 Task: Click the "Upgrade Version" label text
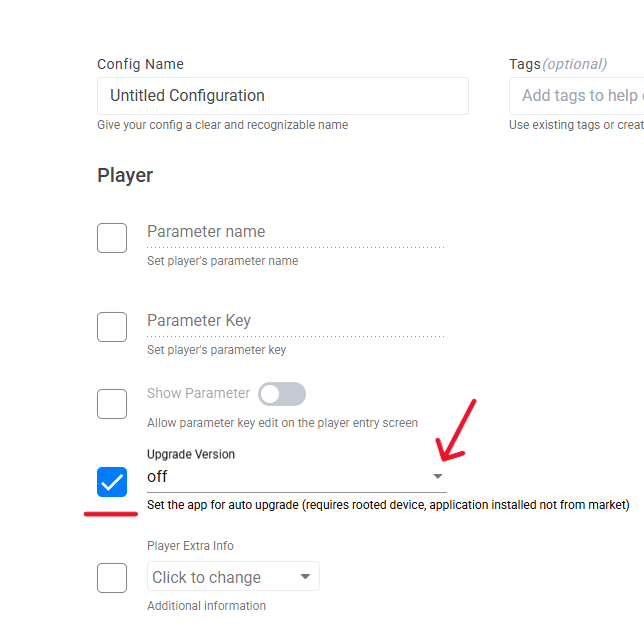pos(191,454)
